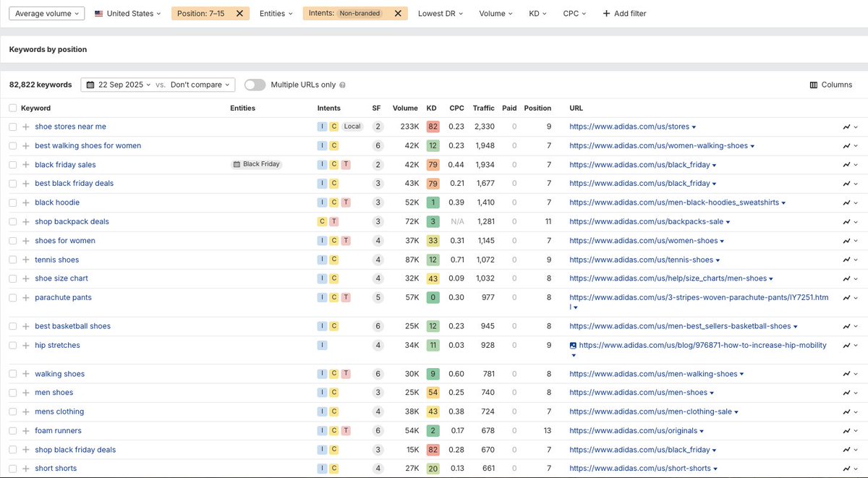Open the KD filter dropdown
The image size is (868, 478).
point(537,13)
